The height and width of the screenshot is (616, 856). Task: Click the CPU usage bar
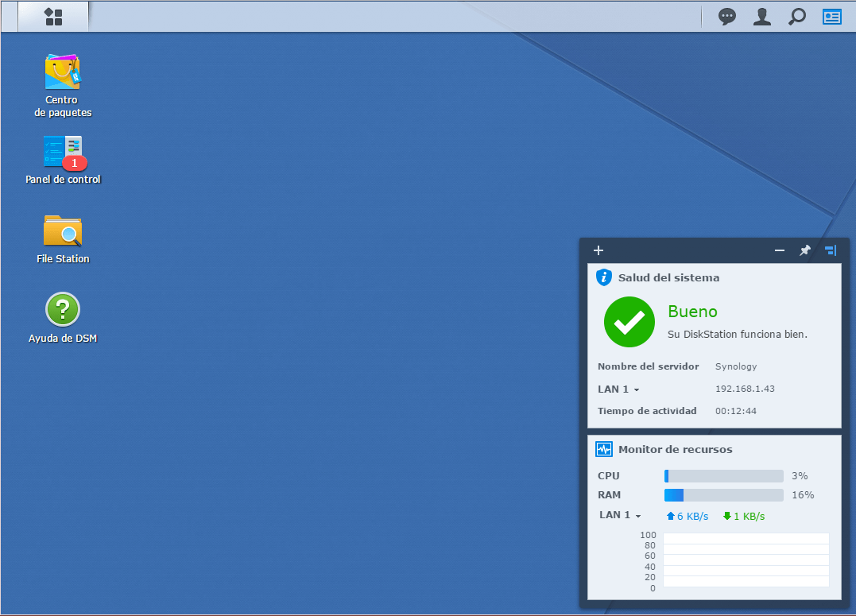723,476
